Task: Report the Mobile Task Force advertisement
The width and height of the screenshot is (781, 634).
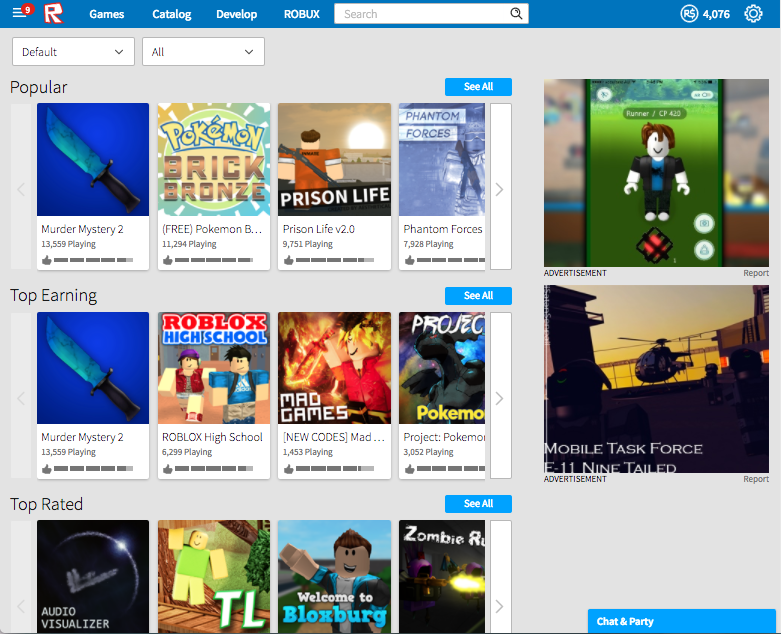Action: click(x=756, y=479)
